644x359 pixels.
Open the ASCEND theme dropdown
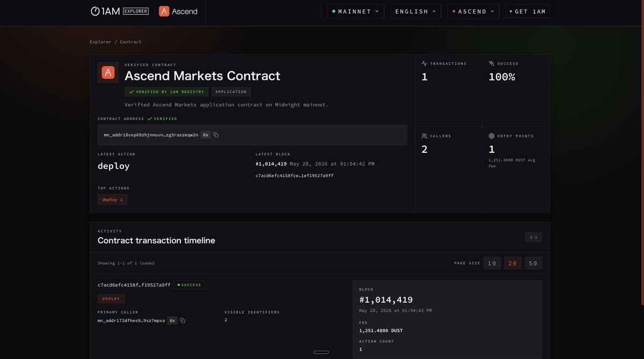coord(473,11)
